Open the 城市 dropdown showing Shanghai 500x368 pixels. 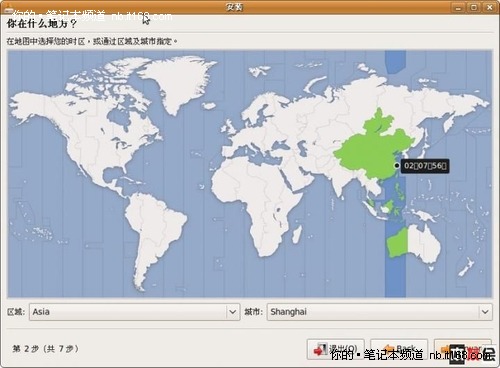379,312
